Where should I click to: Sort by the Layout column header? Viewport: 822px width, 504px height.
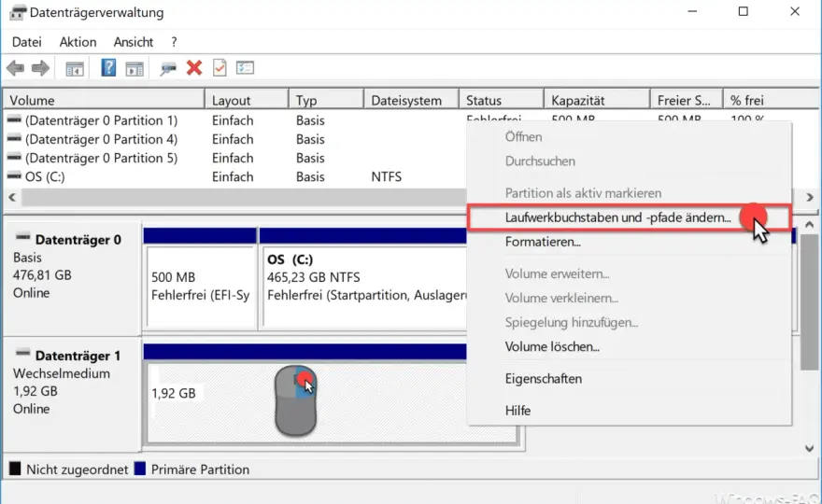pos(247,100)
